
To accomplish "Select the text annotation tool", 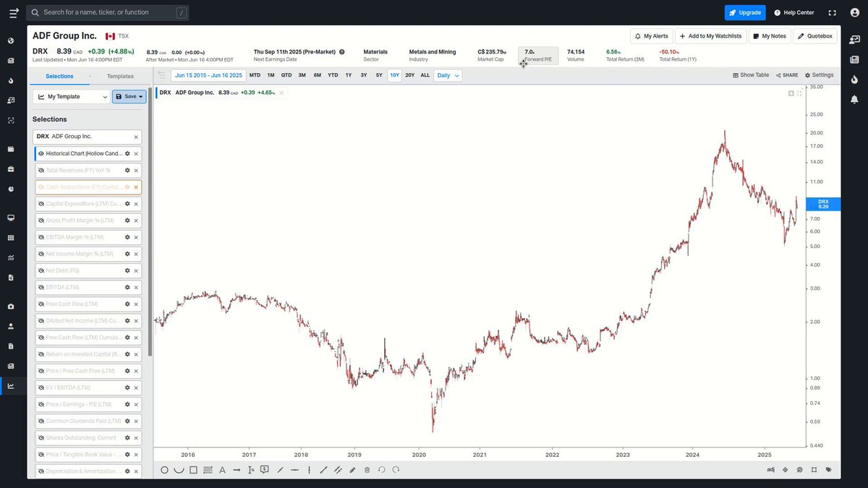I will tap(222, 470).
